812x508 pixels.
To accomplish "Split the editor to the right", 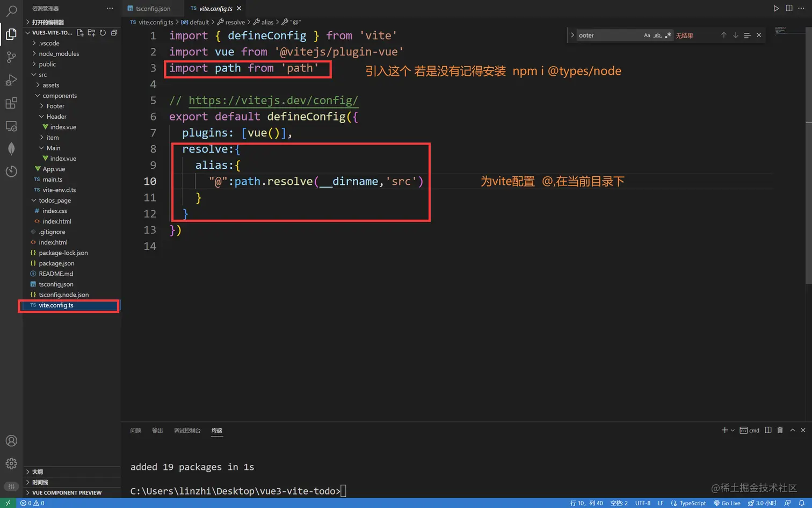I will pyautogui.click(x=789, y=8).
